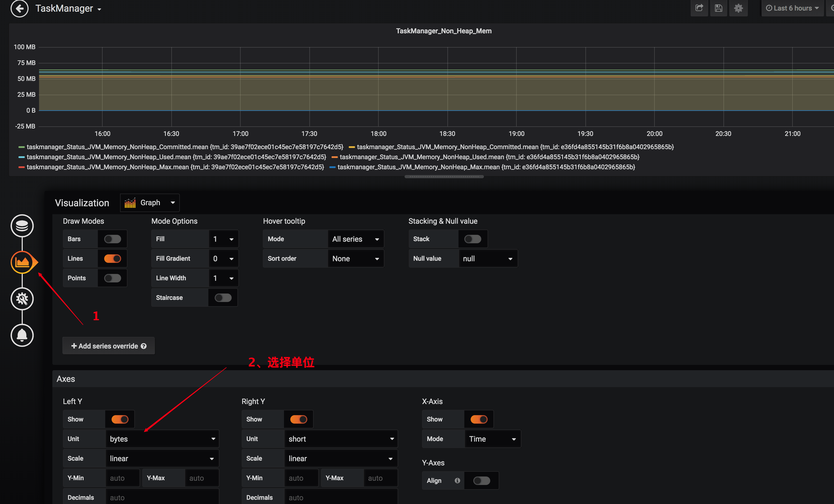Click the Graph visualization icon
The height and width of the screenshot is (504, 834).
(130, 203)
